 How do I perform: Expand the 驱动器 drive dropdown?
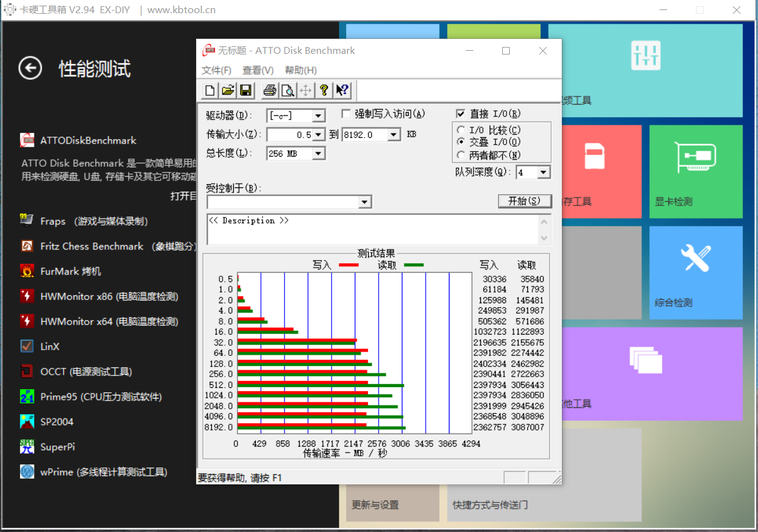(x=318, y=116)
